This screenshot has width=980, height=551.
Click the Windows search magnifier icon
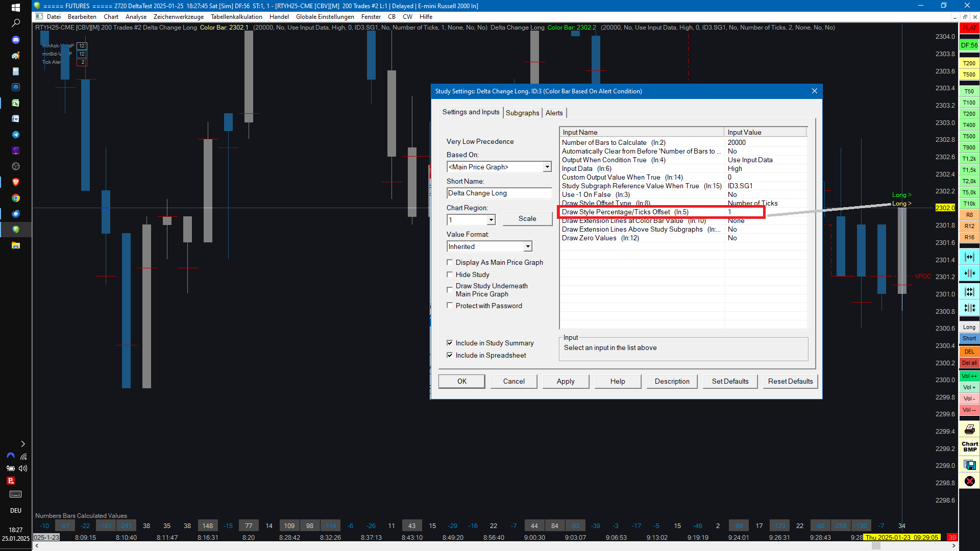[x=16, y=23]
